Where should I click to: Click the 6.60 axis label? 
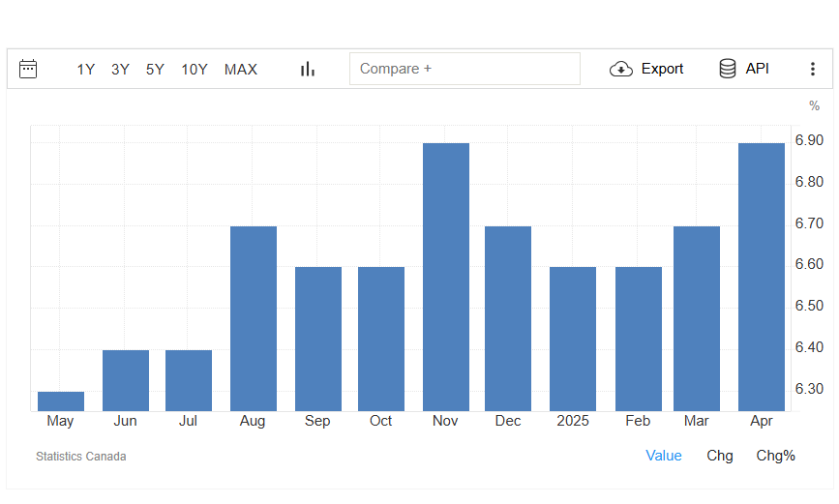[x=809, y=264]
